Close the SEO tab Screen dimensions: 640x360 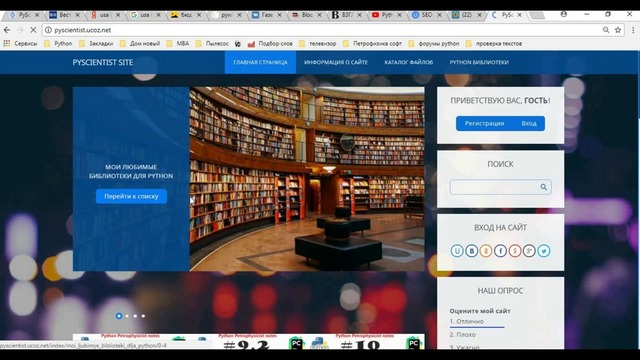(439, 15)
